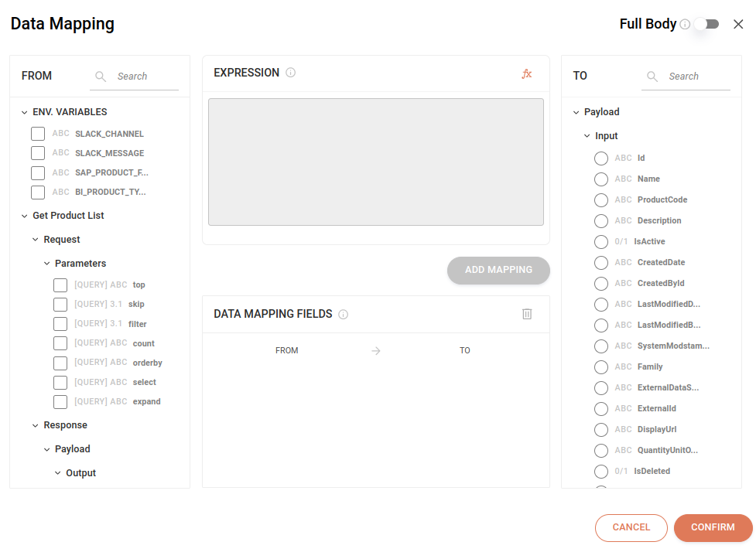This screenshot has width=756, height=559.
Task: Select the IsDeleted radio button
Action: click(600, 471)
